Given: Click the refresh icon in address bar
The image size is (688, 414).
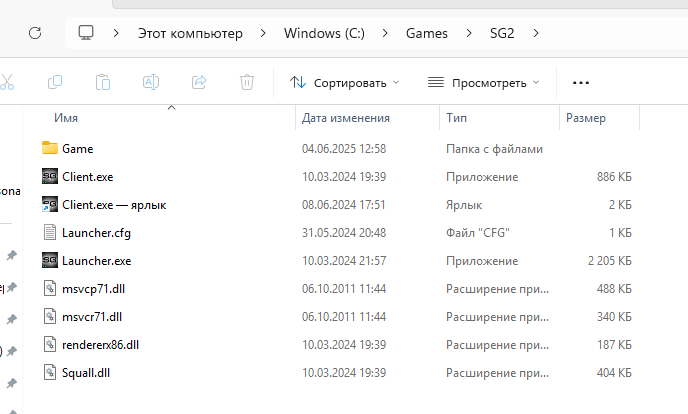Looking at the screenshot, I should 35,33.
